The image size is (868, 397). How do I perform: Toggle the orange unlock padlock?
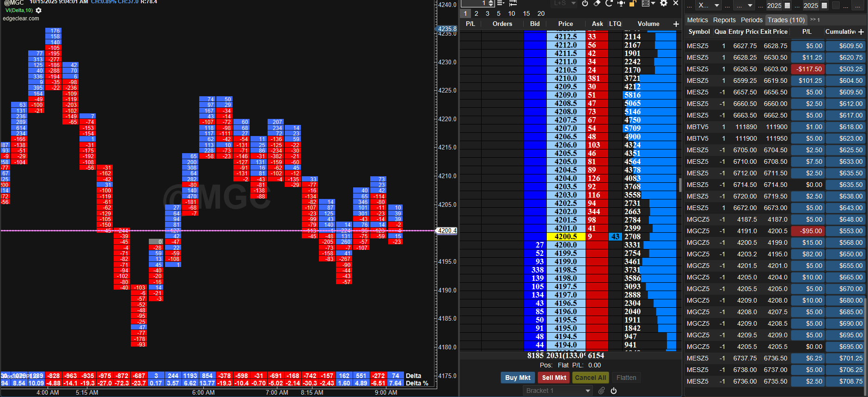pyautogui.click(x=633, y=3)
